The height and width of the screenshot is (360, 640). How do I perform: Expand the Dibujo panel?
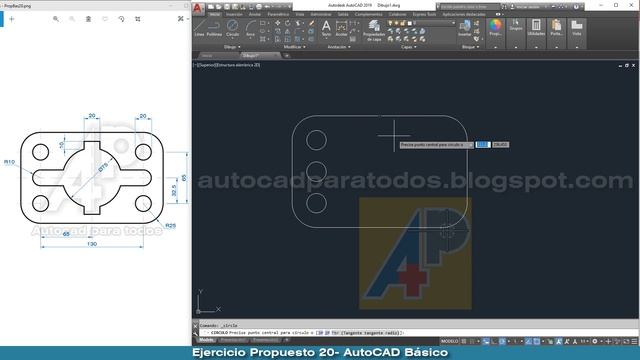click(x=232, y=47)
